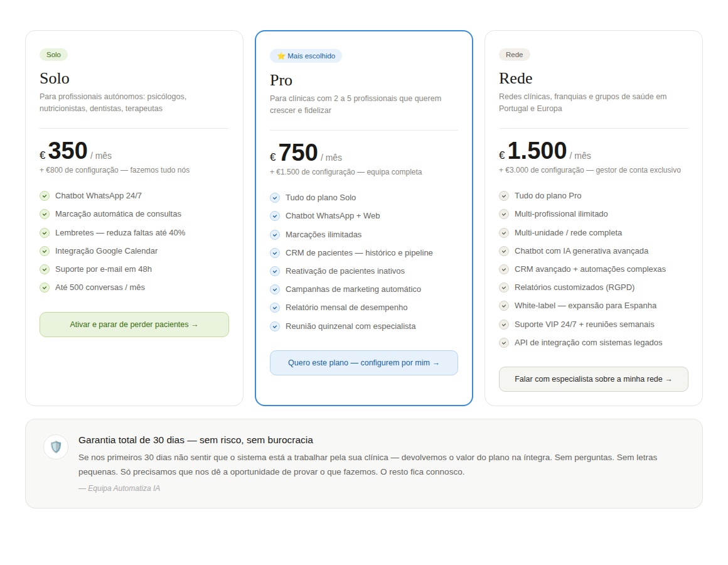Viewport: 728px width, 565px height.
Task: Select the Pro plan heading
Action: click(281, 80)
